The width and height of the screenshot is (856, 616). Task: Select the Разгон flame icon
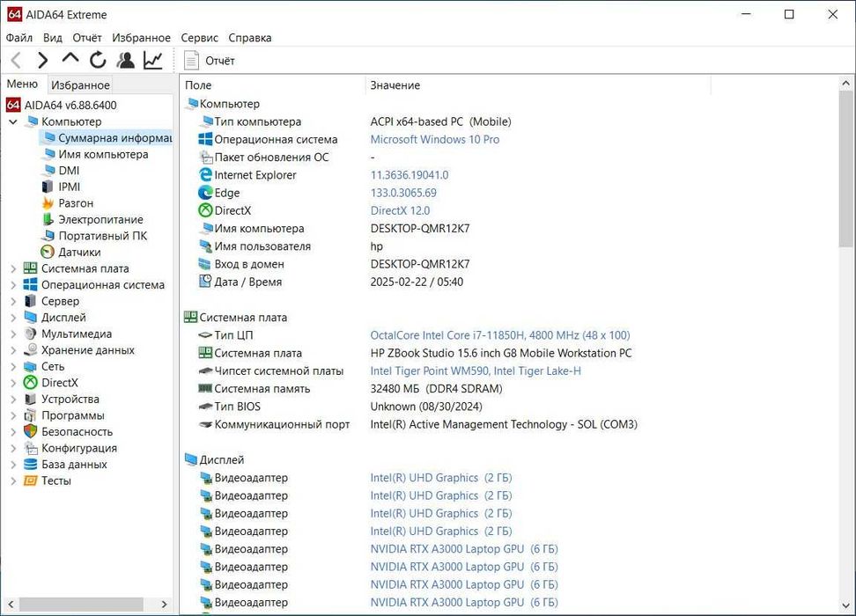point(48,203)
